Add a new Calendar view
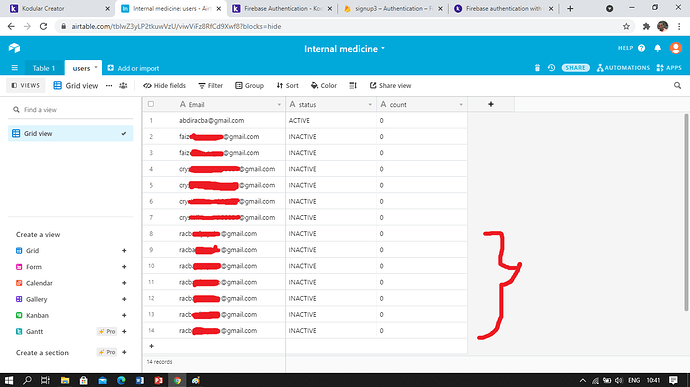The image size is (690, 387). pos(124,283)
